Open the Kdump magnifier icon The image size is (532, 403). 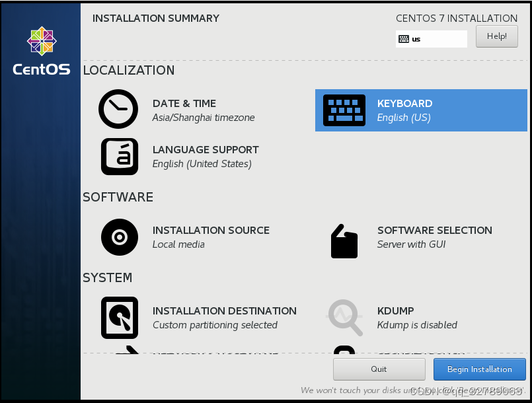pos(345,318)
